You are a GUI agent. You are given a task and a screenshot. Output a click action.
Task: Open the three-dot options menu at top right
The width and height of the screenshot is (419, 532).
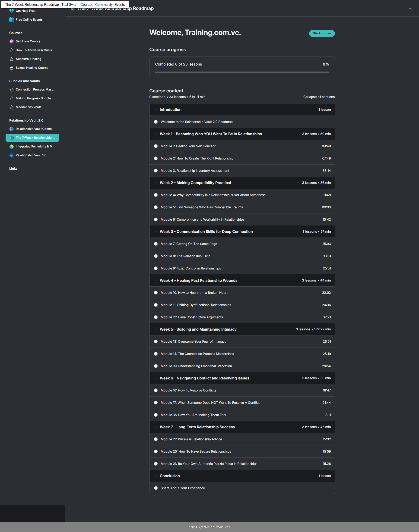[x=409, y=8]
